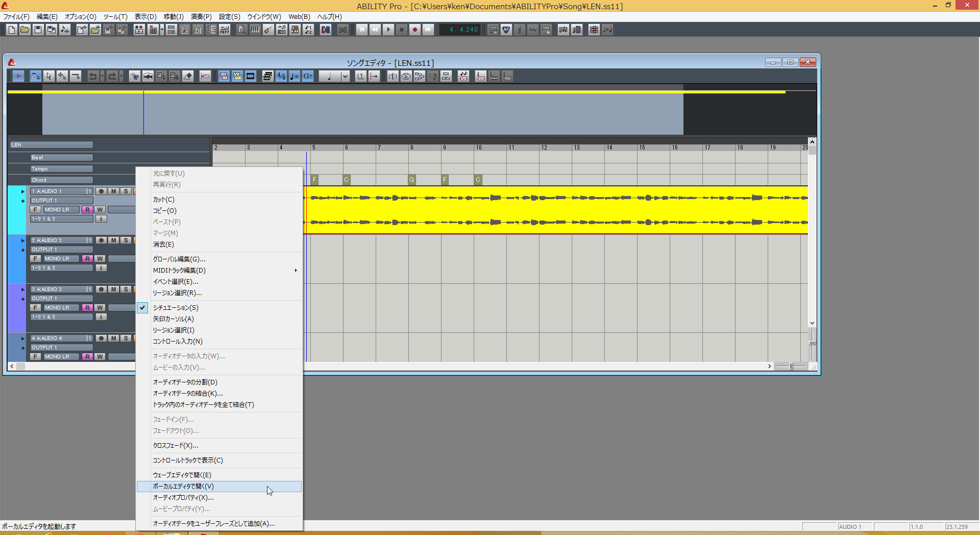Open the 演奏(P) menu
This screenshot has height=535, width=980.
click(201, 17)
